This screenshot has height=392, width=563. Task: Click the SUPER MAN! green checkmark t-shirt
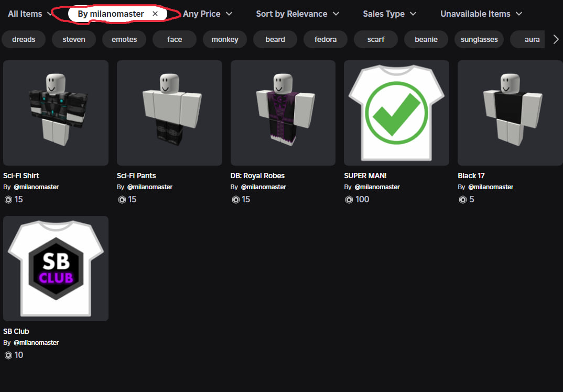pos(396,113)
